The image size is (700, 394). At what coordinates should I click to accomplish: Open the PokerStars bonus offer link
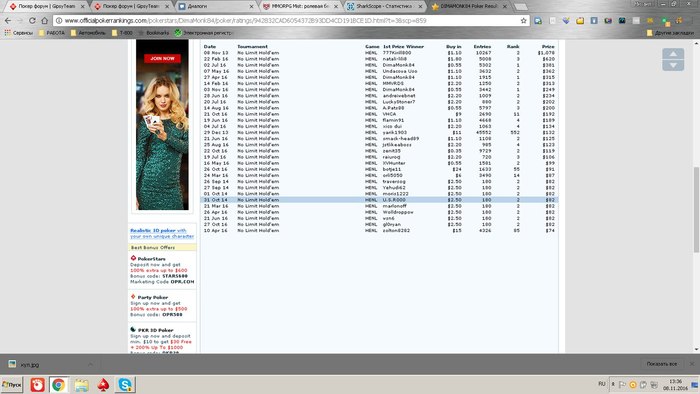click(x=151, y=259)
